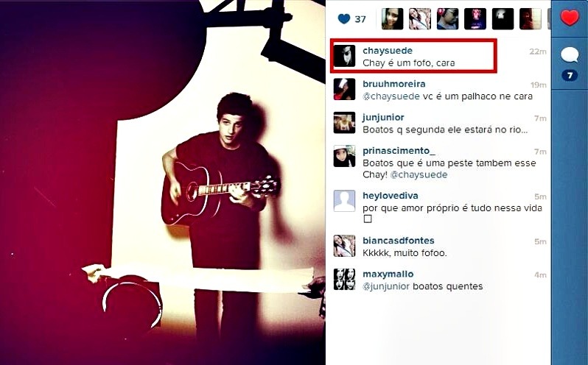Select the third liker thumbnail with headphones

(447, 18)
